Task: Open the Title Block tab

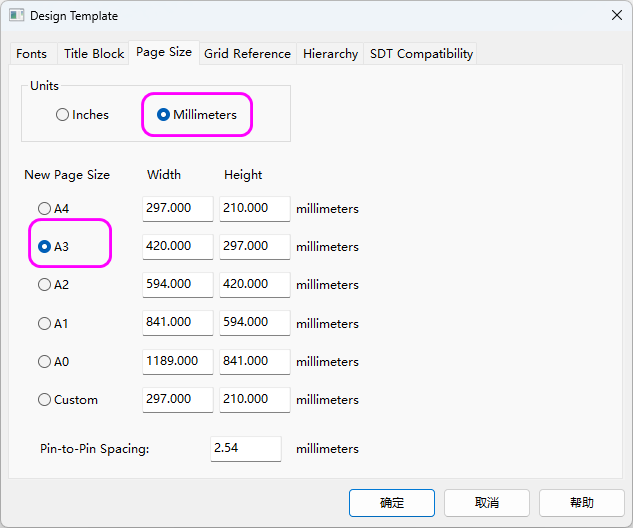Action: [x=94, y=54]
